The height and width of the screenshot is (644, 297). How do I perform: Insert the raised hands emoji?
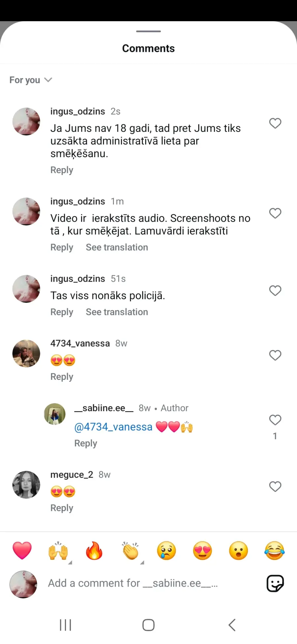coord(58,551)
